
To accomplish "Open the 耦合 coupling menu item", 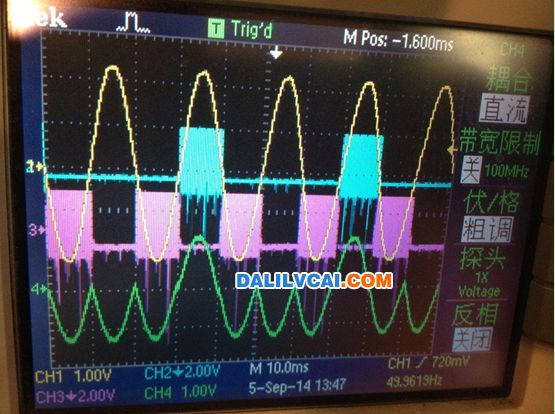I will (508, 78).
